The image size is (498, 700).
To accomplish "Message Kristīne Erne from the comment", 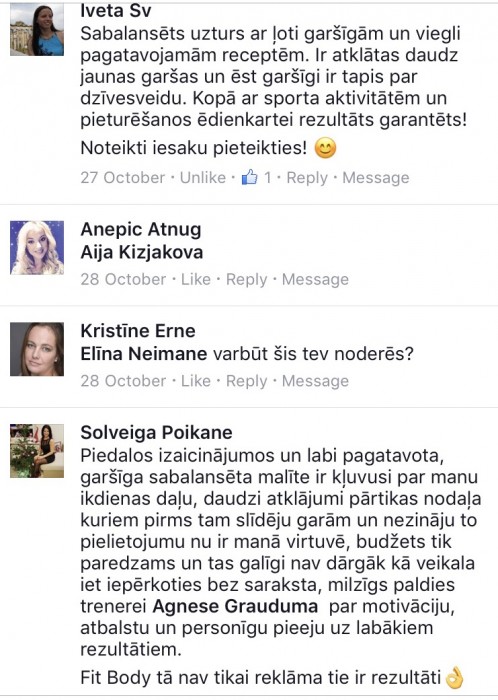I will tap(315, 381).
